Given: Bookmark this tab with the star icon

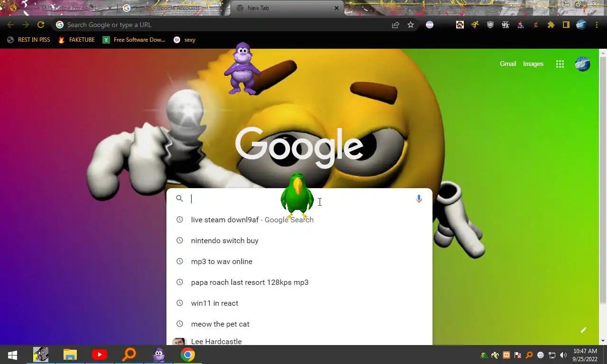Looking at the screenshot, I should pos(411,25).
